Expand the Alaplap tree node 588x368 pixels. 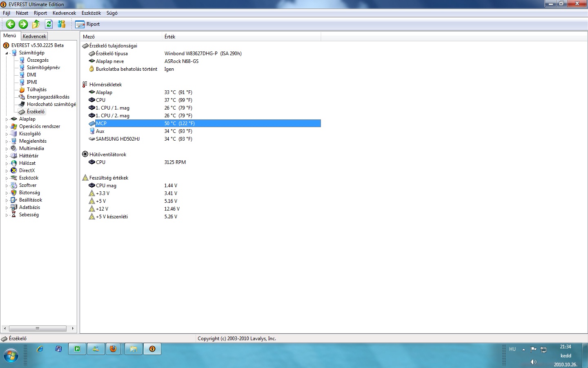tap(7, 119)
